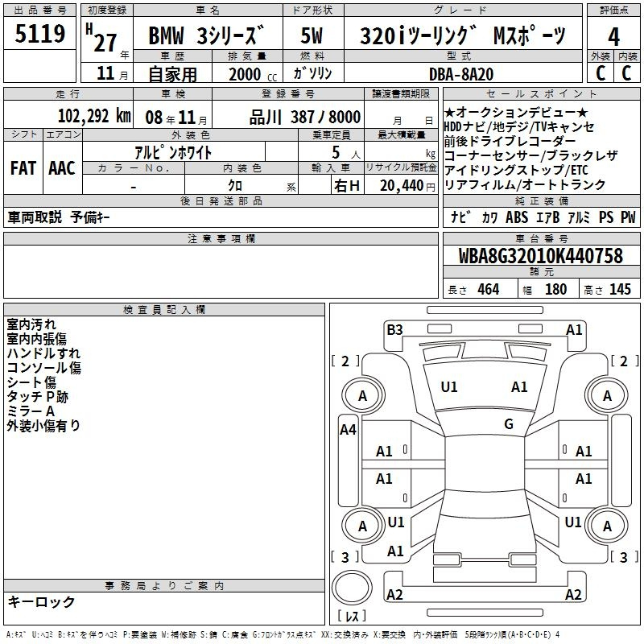
Task: Click the fuel type ガソリン
Action: click(312, 73)
